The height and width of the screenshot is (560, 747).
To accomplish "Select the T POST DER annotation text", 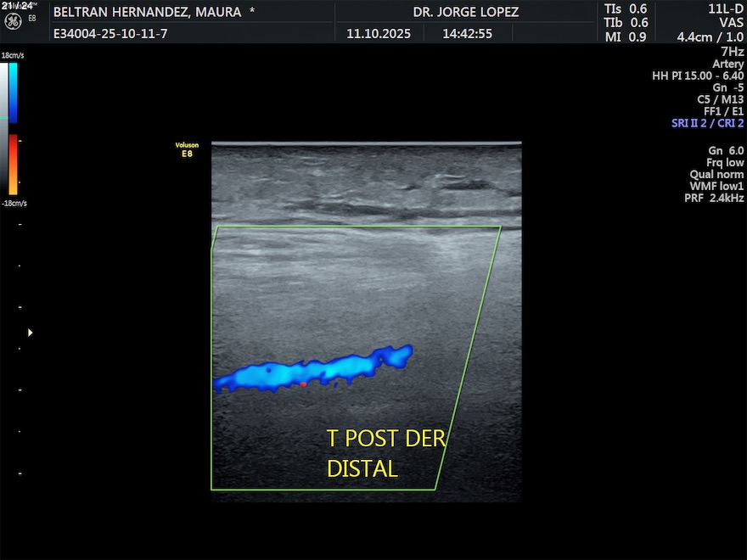I will (386, 439).
